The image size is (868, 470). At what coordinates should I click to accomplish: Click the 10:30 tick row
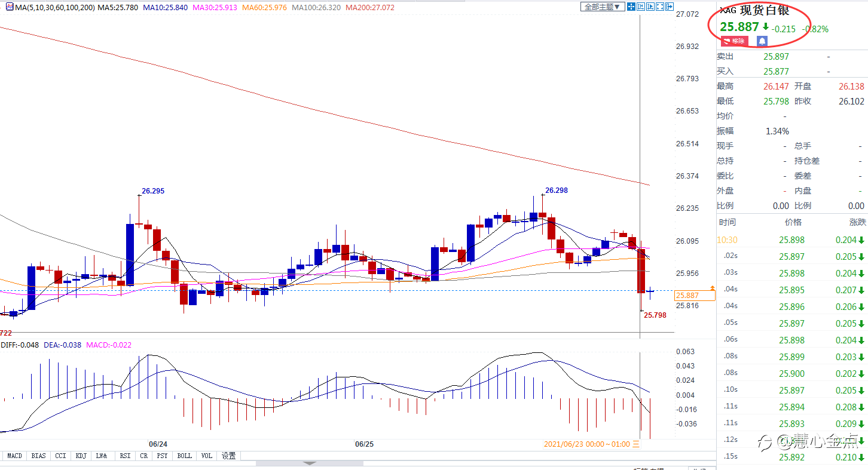click(792, 240)
